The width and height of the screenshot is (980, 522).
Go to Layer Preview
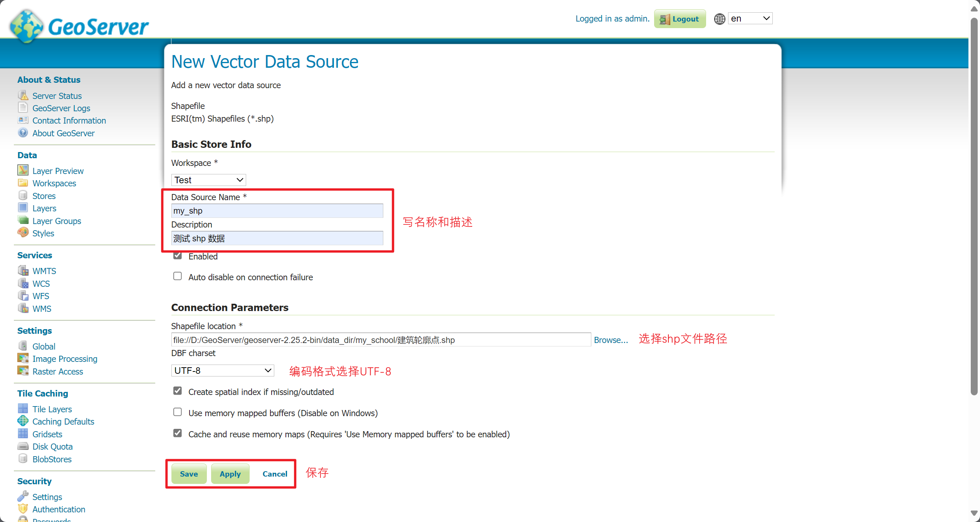click(x=58, y=171)
